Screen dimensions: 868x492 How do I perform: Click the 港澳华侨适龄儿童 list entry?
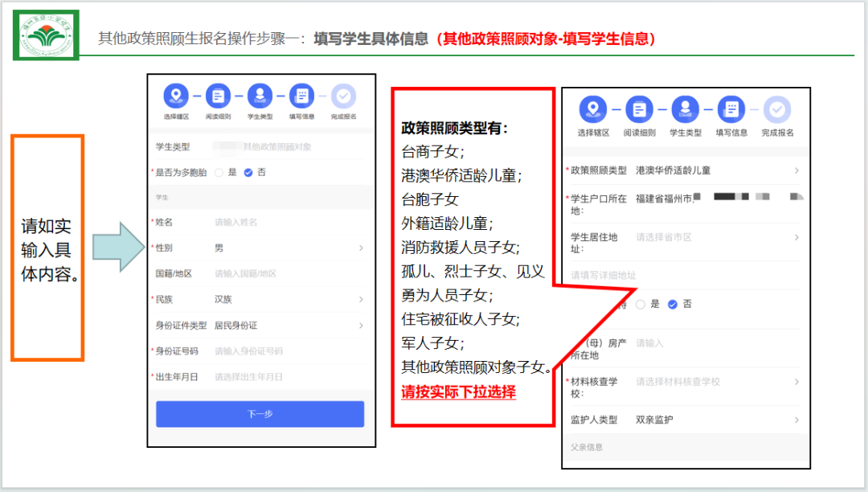461,175
